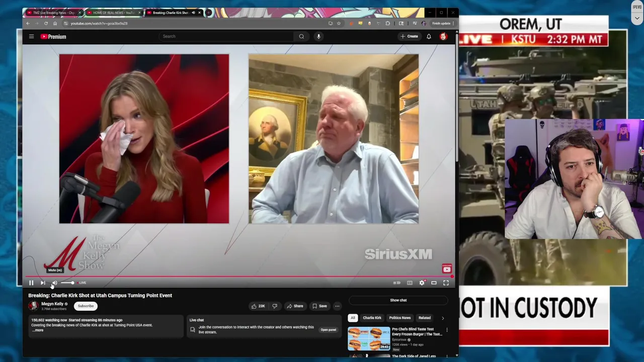The image size is (644, 362).
Task: Open Megyn Kelly's channel avatar
Action: 33,306
